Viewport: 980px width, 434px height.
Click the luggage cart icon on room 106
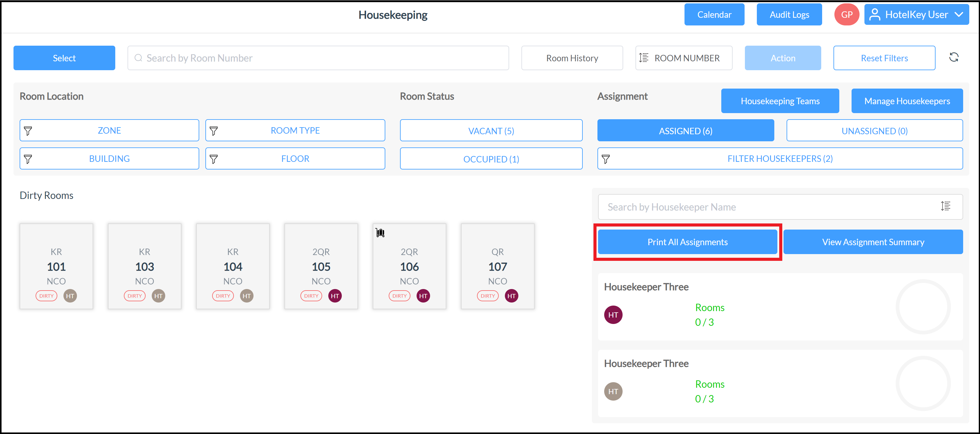click(x=380, y=232)
